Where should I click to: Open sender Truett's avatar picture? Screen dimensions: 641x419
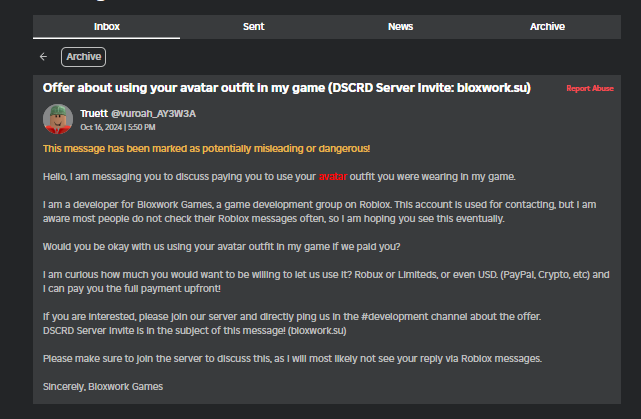click(x=58, y=119)
